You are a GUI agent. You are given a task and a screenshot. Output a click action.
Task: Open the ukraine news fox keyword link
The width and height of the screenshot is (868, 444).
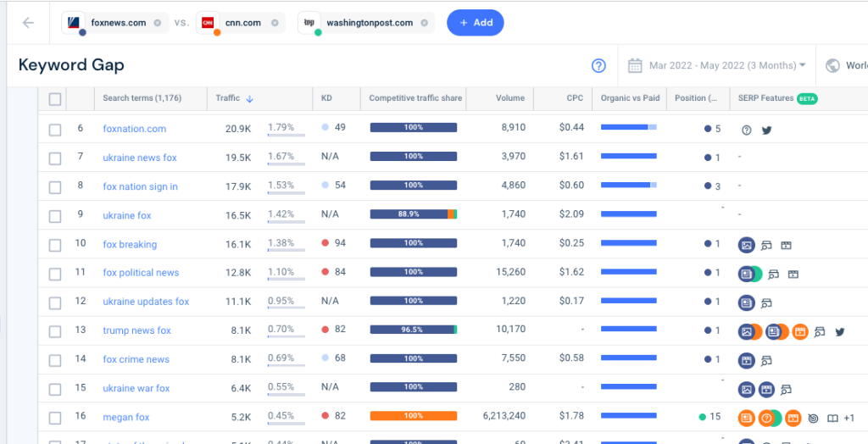point(140,158)
